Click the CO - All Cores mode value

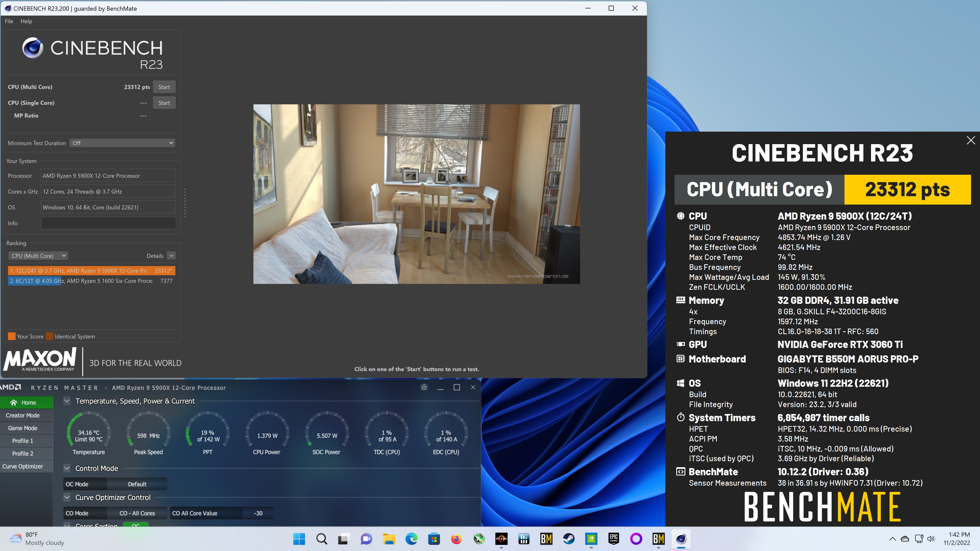[137, 513]
